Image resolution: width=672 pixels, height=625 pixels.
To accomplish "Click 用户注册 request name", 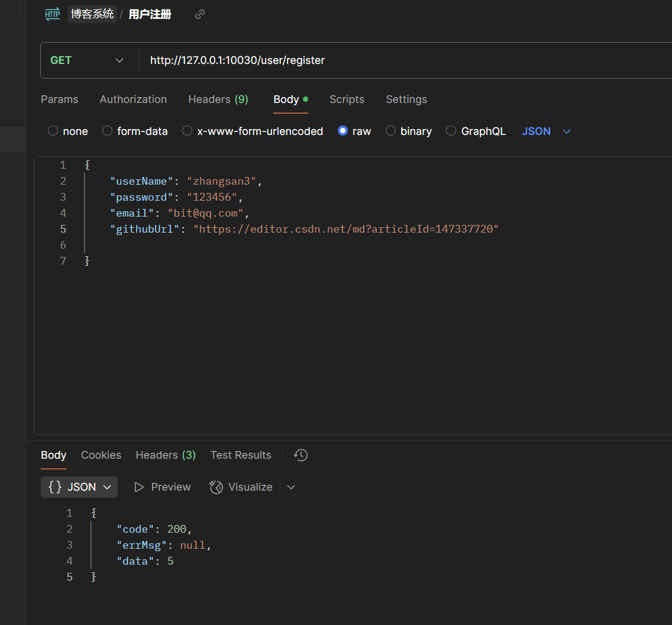I will tap(150, 14).
